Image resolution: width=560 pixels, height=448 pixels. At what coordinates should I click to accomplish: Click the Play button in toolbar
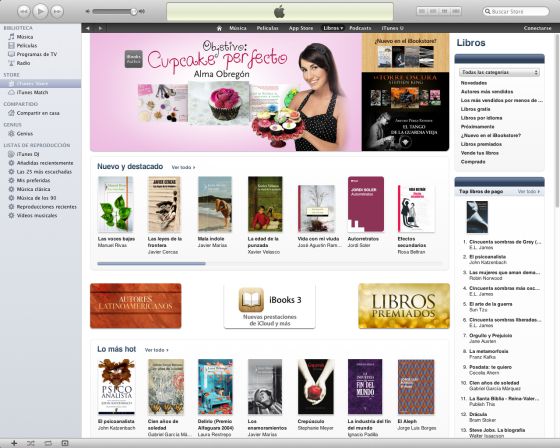click(40, 11)
